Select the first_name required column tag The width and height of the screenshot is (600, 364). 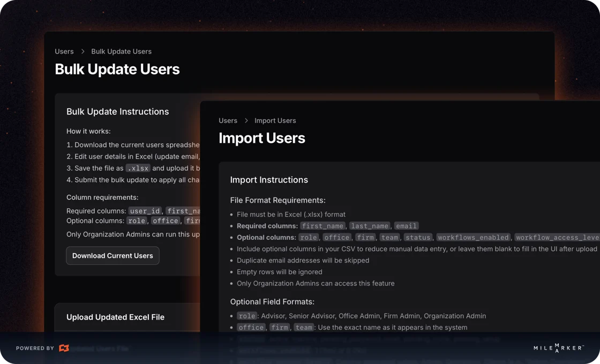(x=322, y=226)
